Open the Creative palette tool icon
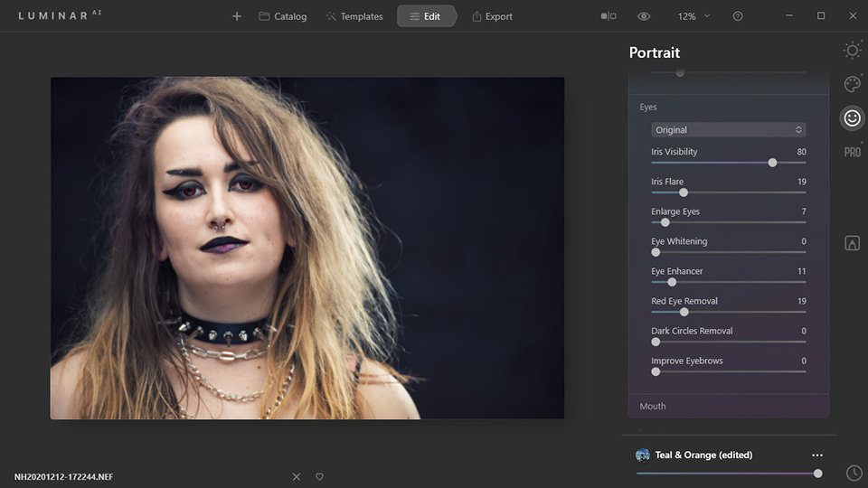868x488 pixels. 853,84
